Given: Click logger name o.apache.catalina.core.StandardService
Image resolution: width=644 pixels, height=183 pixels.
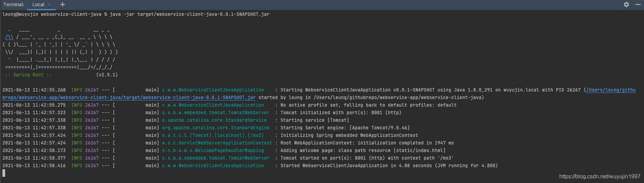Looking at the screenshot, I should click(x=214, y=120).
